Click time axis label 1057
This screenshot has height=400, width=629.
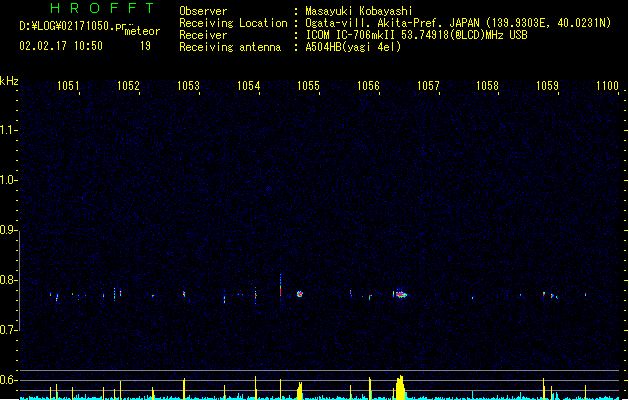tap(428, 85)
